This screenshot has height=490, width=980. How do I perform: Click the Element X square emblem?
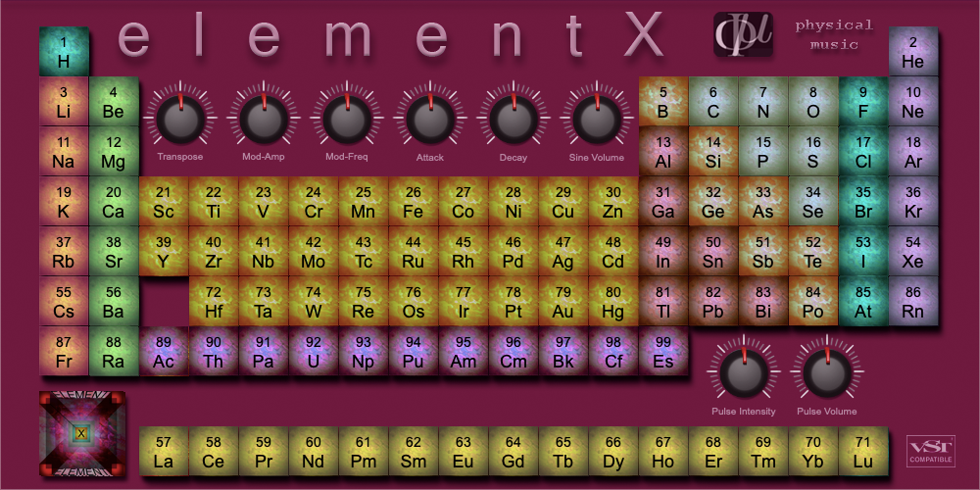(x=81, y=433)
